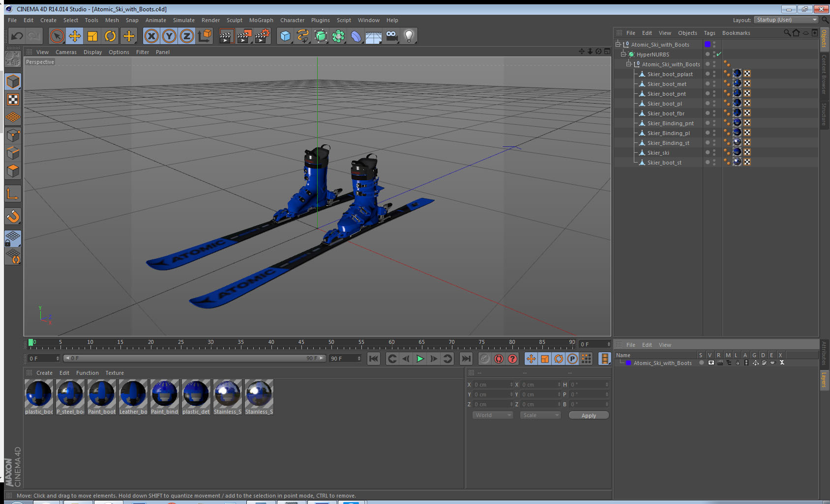Toggle the X-axis lock

point(151,36)
